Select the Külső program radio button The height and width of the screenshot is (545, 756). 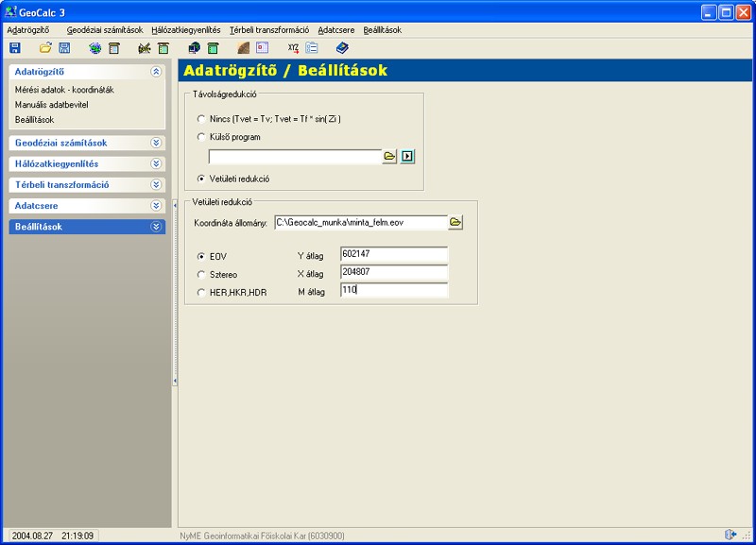coord(201,137)
